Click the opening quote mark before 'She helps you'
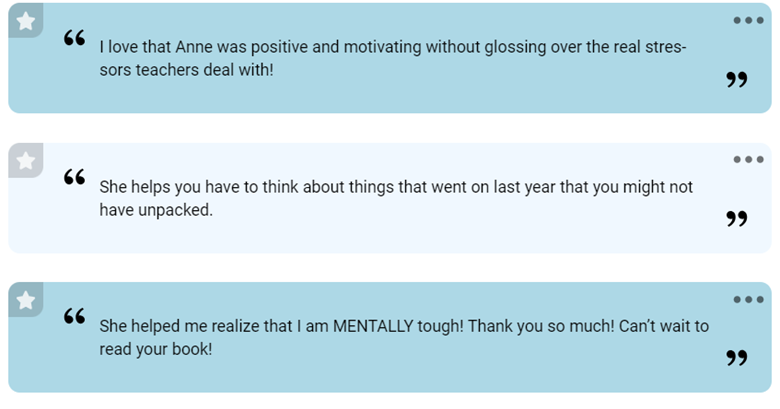The image size is (780, 409). click(x=74, y=178)
